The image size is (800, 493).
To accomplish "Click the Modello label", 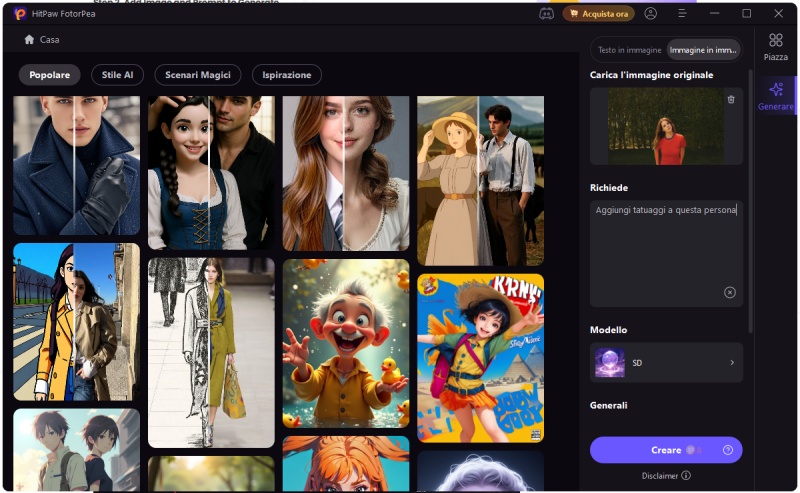I will (608, 330).
